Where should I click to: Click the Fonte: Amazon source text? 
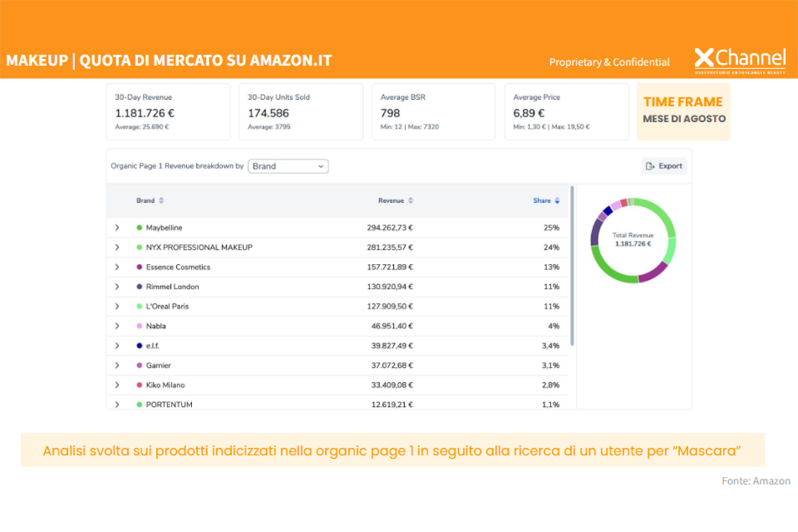(x=756, y=481)
